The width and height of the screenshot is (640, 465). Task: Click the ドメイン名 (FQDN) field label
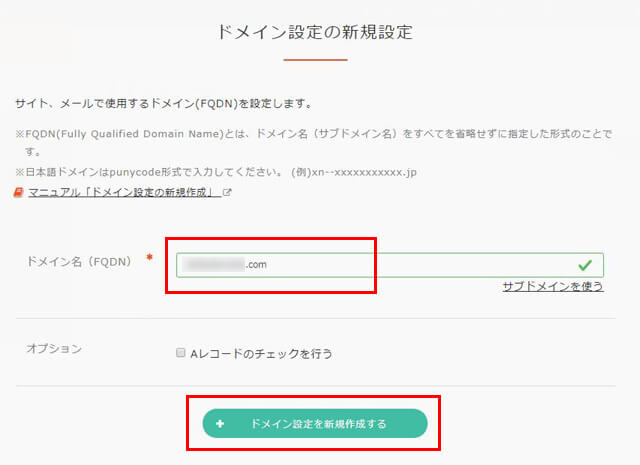pos(79,262)
